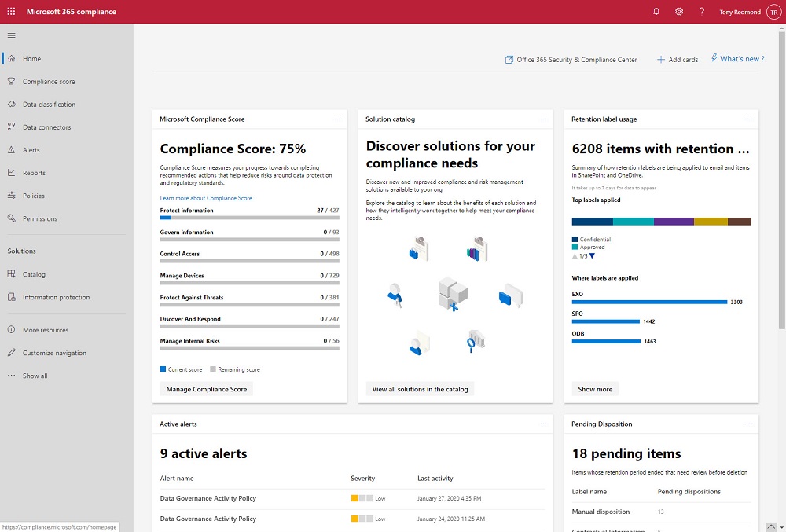Select Data classification in navigation
The width and height of the screenshot is (786, 532).
coord(49,105)
